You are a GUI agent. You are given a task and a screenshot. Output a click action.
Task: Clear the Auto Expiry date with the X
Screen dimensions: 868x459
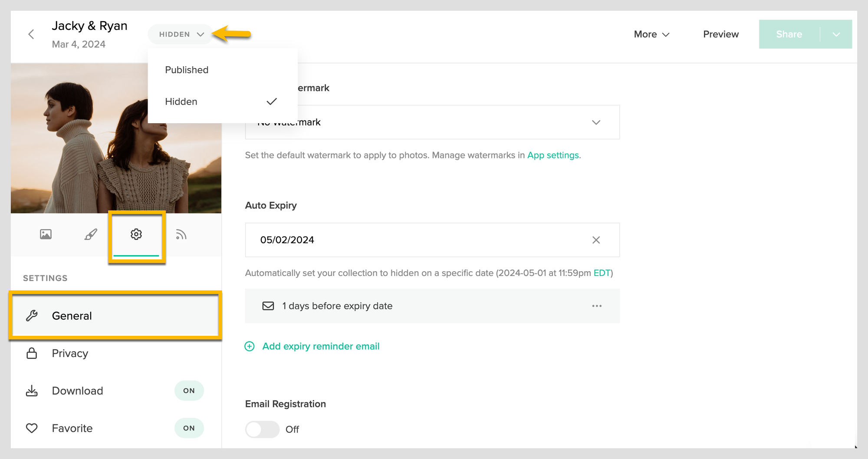click(x=596, y=240)
